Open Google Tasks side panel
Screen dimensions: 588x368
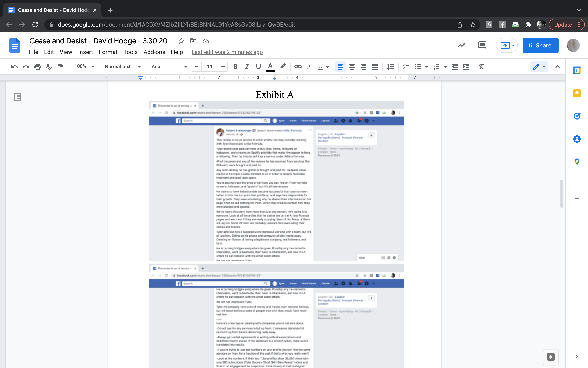577,116
